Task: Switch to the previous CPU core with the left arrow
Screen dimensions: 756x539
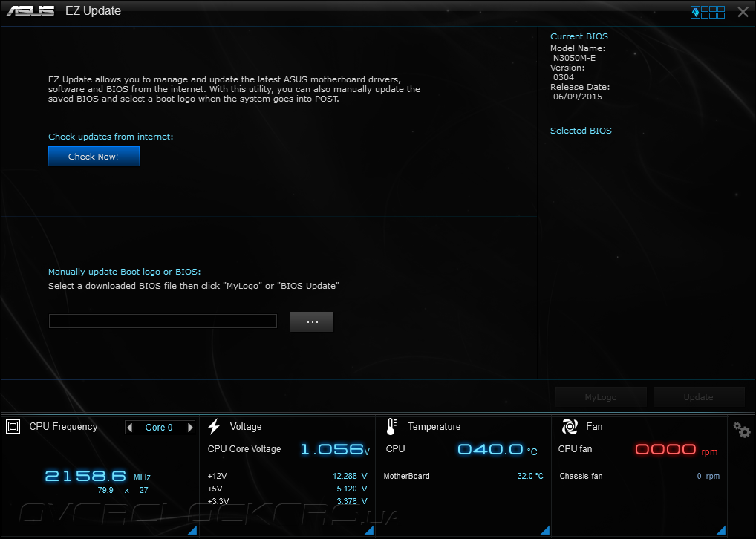Action: click(x=129, y=427)
